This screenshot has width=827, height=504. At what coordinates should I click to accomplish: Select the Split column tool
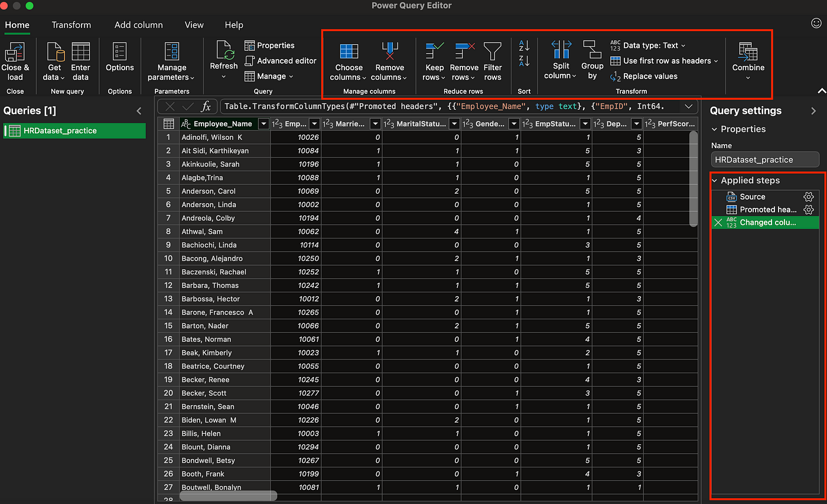(x=560, y=59)
